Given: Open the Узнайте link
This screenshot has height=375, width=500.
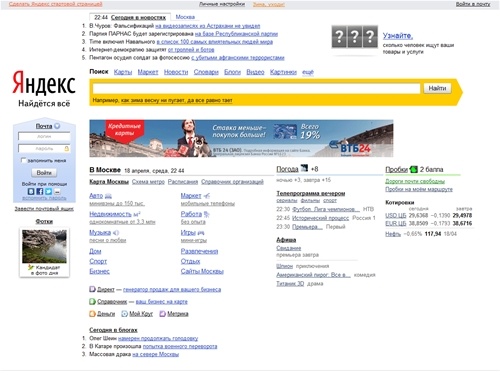Looking at the screenshot, I should pyautogui.click(x=398, y=36).
